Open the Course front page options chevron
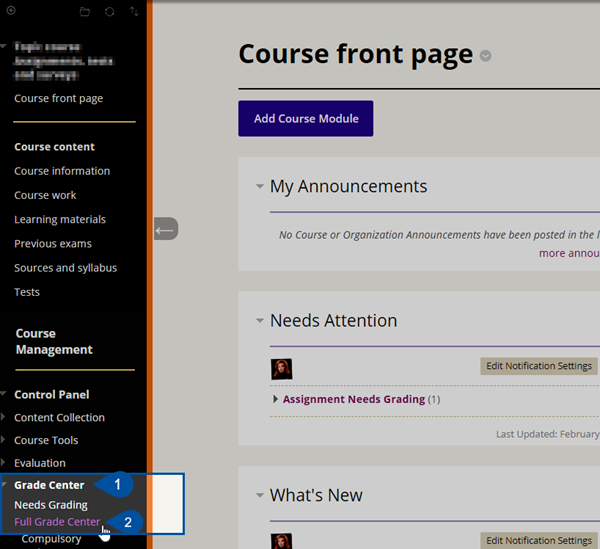600x549 pixels. click(485, 56)
